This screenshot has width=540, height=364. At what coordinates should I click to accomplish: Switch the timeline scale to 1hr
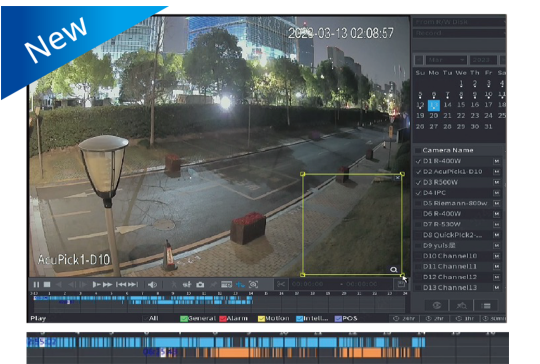point(465,319)
